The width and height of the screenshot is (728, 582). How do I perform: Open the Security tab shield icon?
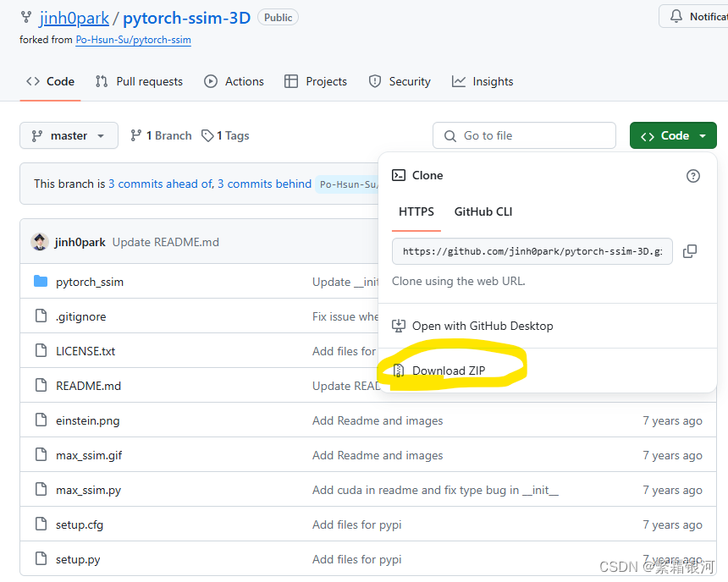pyautogui.click(x=373, y=81)
